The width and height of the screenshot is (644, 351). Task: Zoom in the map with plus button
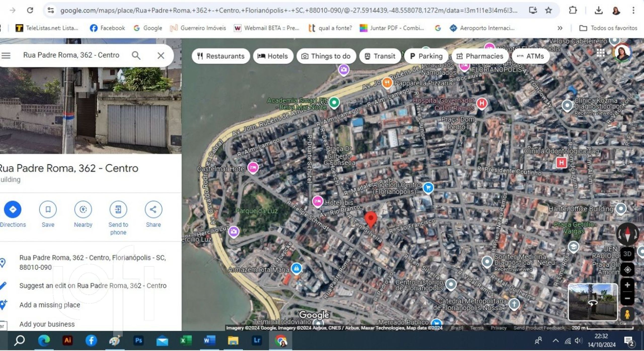click(627, 285)
